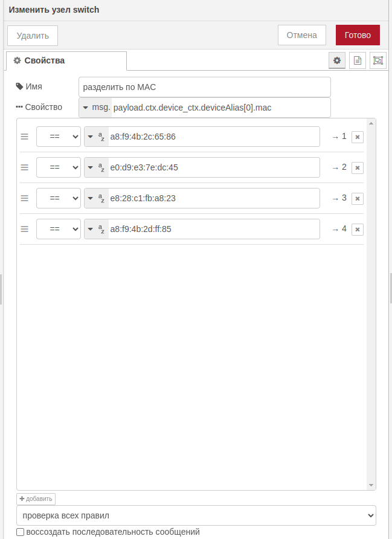Enable воссоздать последовательность сообщений checkbox
392x539 pixels.
point(21,532)
